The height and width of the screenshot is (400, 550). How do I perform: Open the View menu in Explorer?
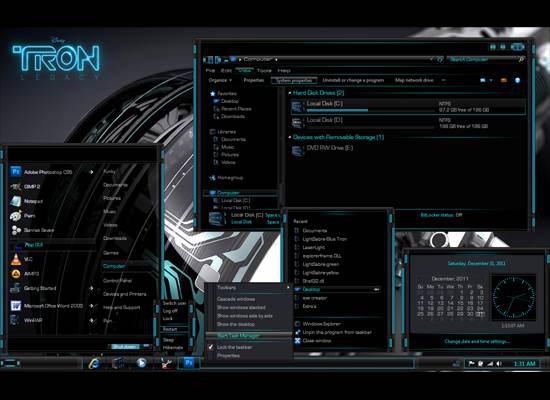click(244, 71)
